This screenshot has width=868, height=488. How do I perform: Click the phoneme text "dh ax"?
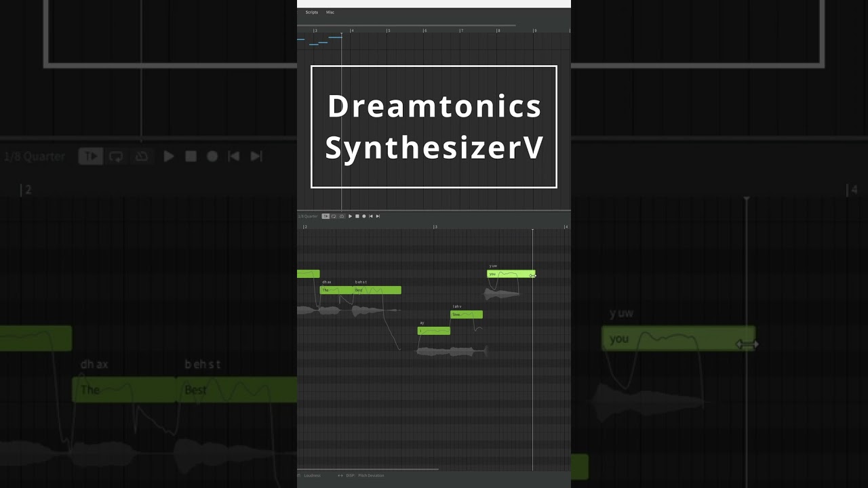coord(327,282)
